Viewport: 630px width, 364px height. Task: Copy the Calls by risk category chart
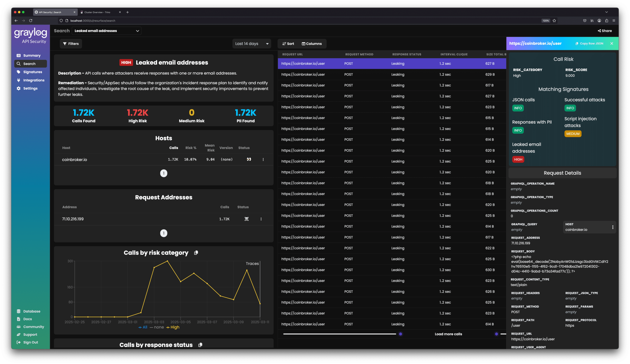coord(196,253)
